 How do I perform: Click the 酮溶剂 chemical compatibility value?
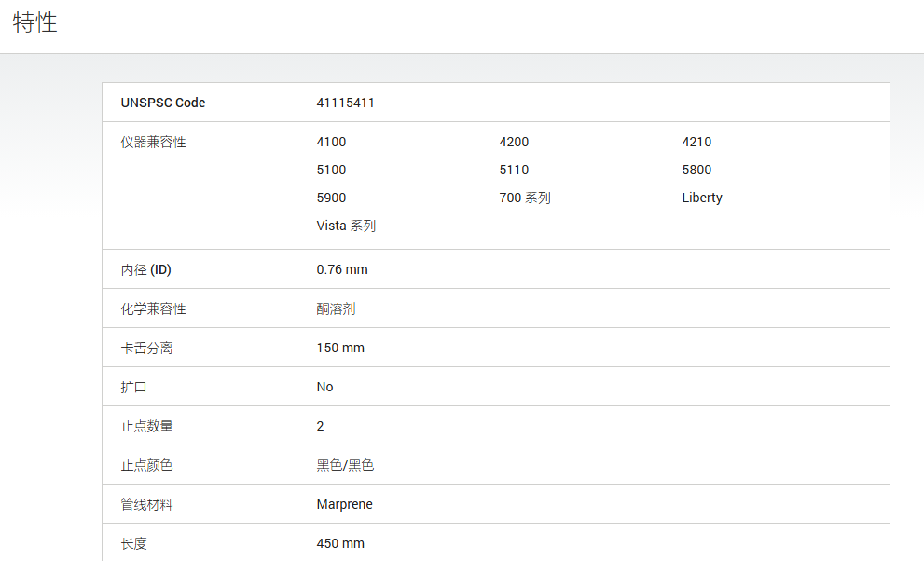pyautogui.click(x=336, y=308)
